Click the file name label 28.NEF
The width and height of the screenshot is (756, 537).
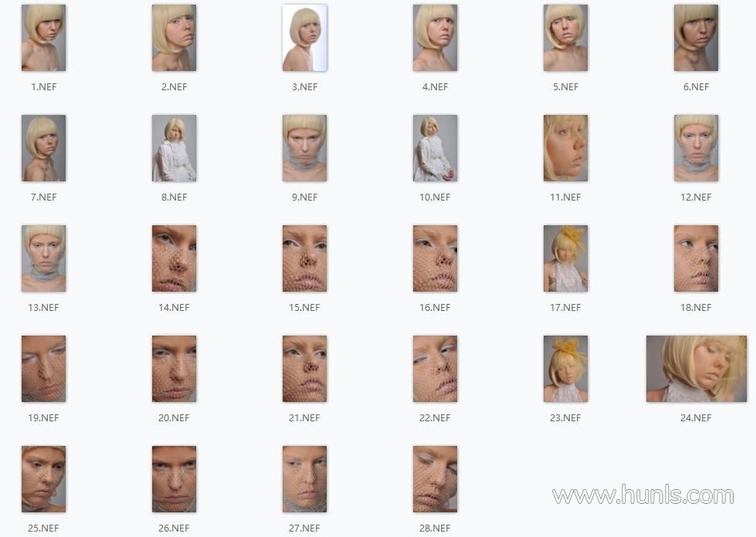click(x=435, y=528)
